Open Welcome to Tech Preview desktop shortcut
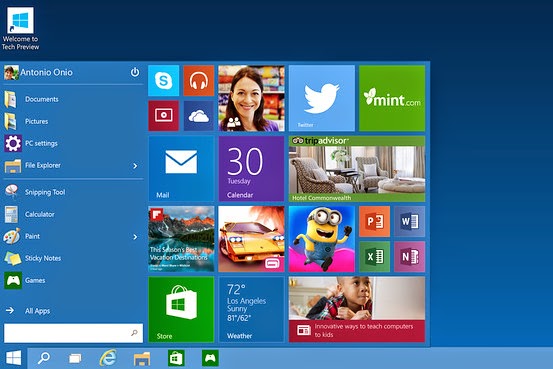The height and width of the screenshot is (369, 553). (20, 29)
